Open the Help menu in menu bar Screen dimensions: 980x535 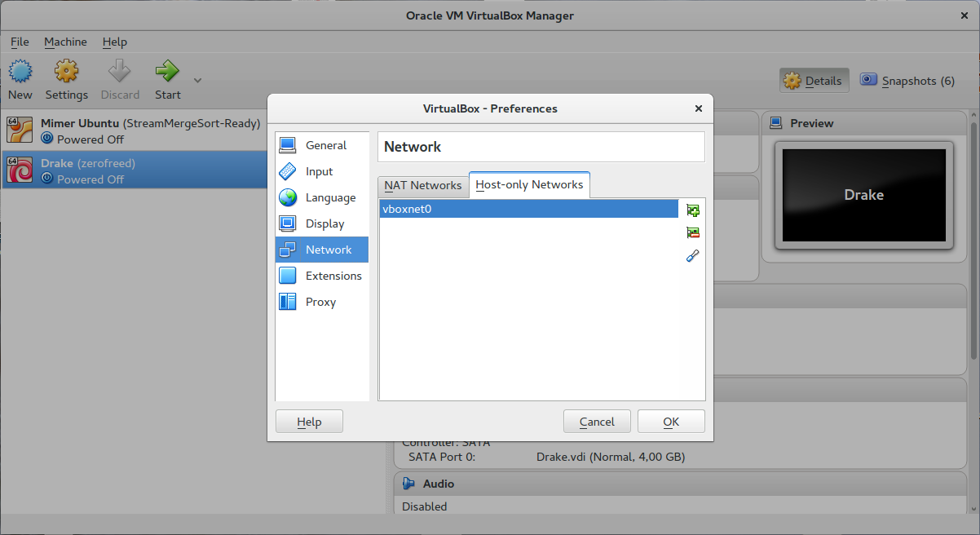[115, 42]
